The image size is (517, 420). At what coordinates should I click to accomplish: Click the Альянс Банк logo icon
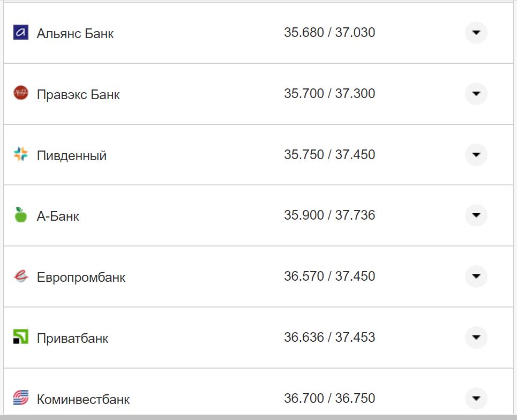point(20,32)
